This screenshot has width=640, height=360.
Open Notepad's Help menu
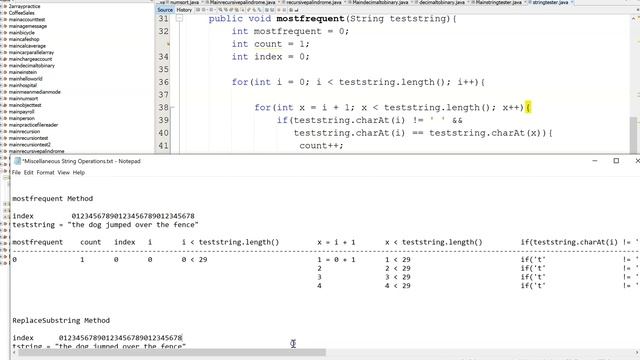(x=79, y=173)
